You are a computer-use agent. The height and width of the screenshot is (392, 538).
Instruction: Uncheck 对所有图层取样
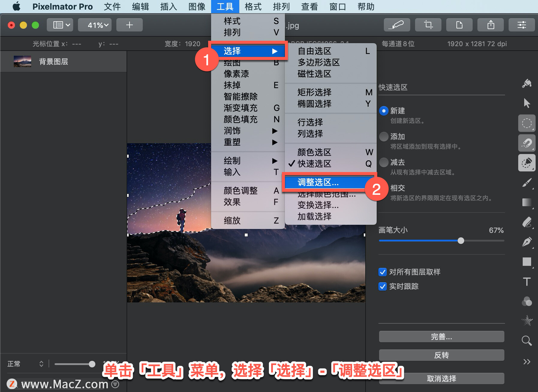tap(382, 272)
